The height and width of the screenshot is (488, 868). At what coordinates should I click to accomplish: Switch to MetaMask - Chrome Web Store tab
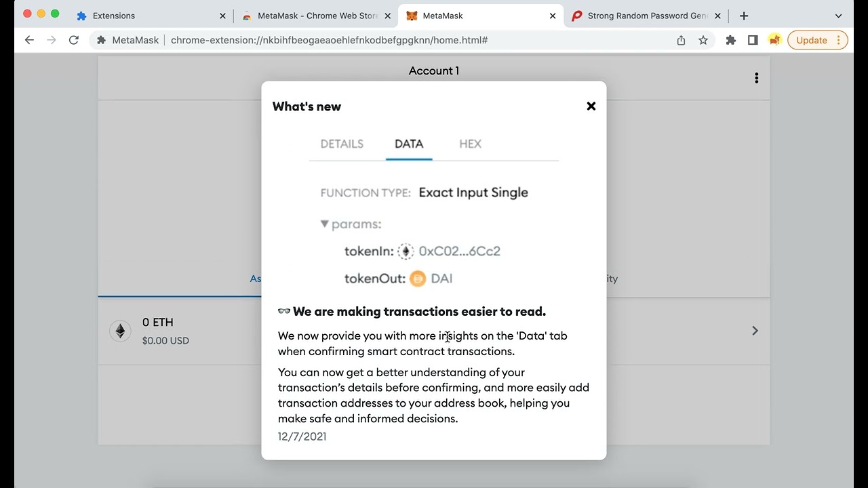pyautogui.click(x=315, y=16)
